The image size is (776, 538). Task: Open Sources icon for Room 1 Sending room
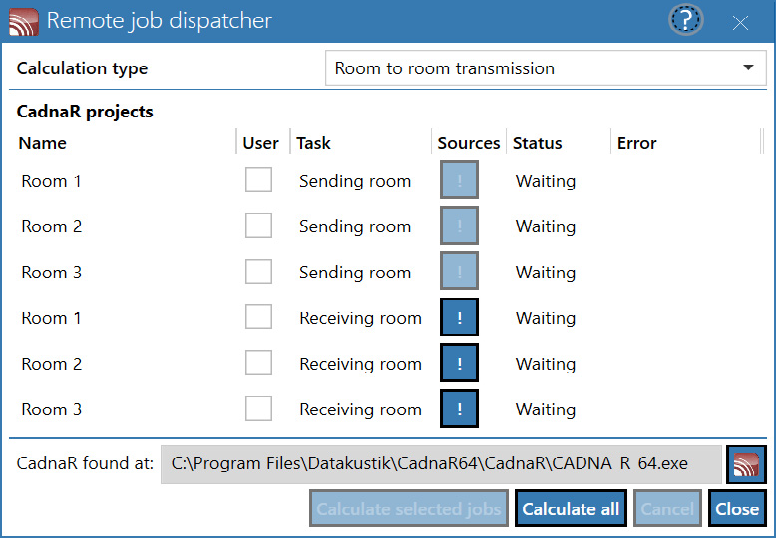459,180
